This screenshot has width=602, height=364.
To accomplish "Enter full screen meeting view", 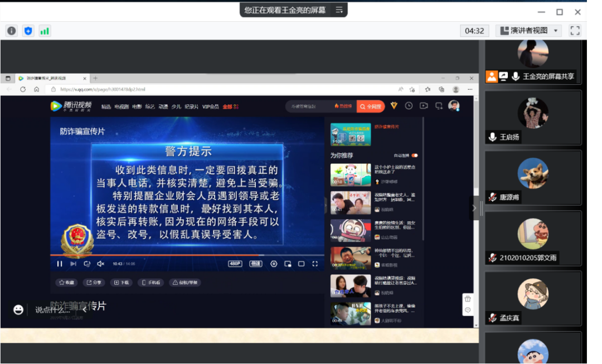I will click(x=575, y=31).
